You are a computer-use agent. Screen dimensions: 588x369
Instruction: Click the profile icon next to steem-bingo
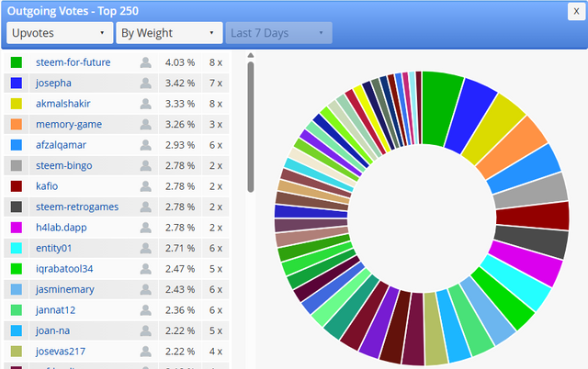[145, 165]
